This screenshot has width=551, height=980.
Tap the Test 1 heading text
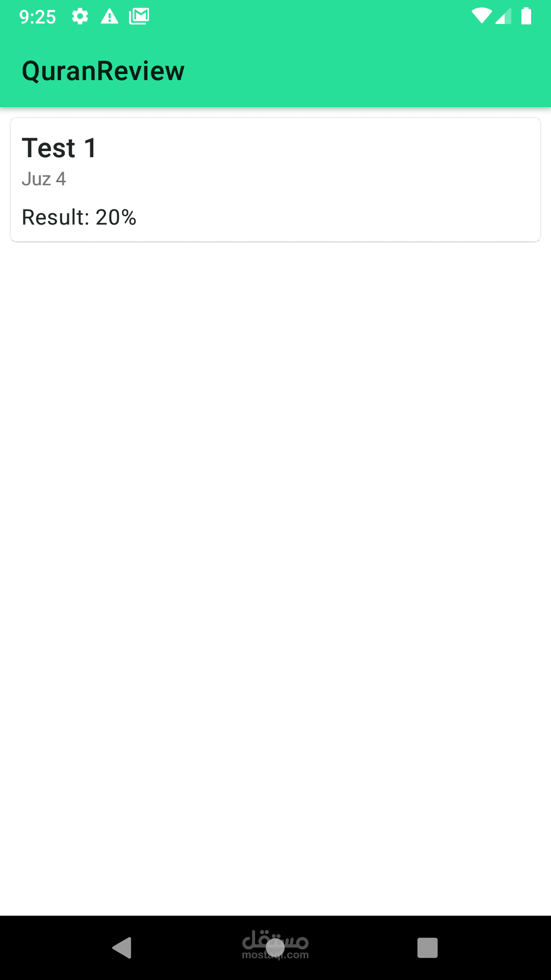[x=59, y=149]
